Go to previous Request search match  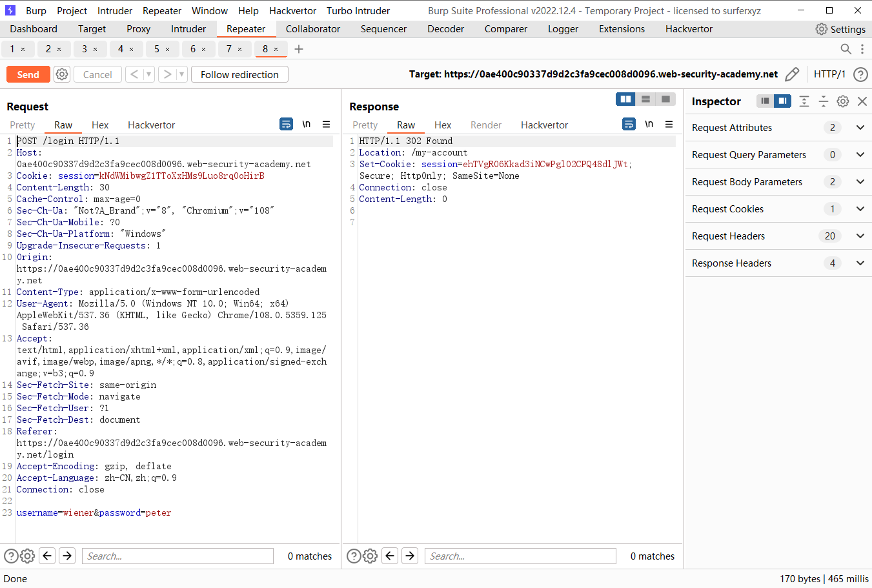(x=47, y=556)
